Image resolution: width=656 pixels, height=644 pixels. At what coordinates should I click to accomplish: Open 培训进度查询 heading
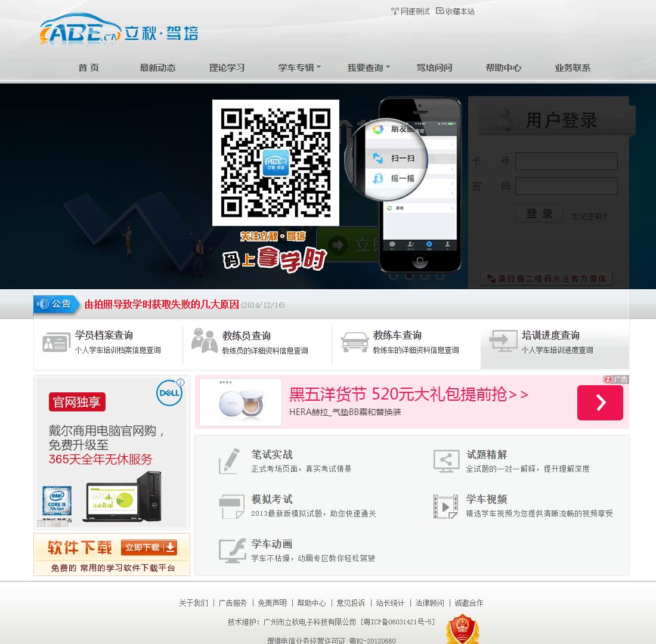pyautogui.click(x=550, y=335)
